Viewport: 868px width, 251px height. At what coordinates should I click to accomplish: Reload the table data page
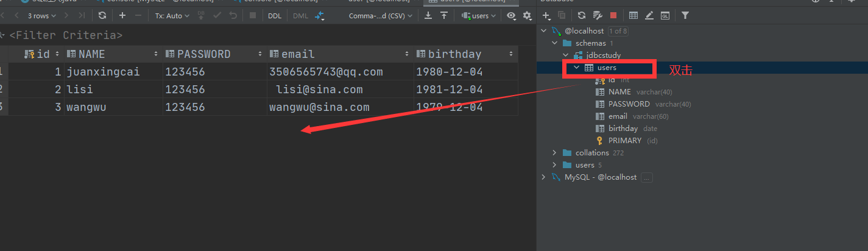102,15
